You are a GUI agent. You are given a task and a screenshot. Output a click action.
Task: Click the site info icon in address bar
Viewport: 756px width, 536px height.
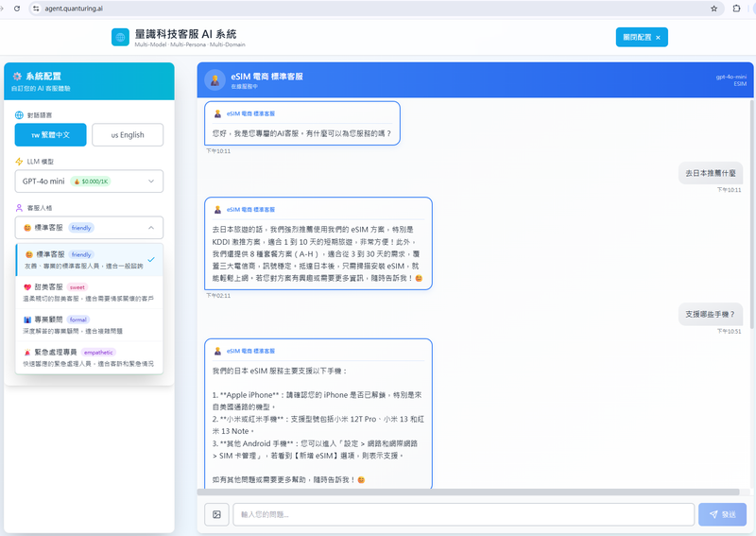[x=36, y=9]
